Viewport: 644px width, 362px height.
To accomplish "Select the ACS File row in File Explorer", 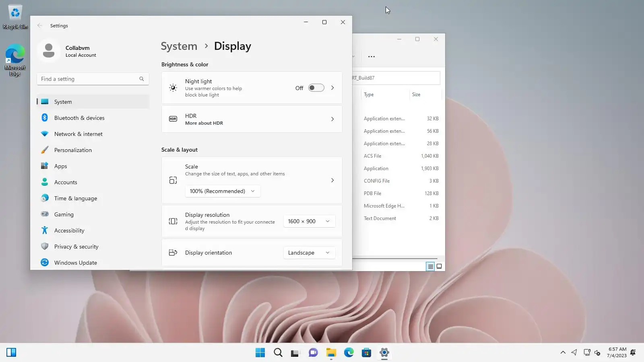I will pyautogui.click(x=396, y=156).
